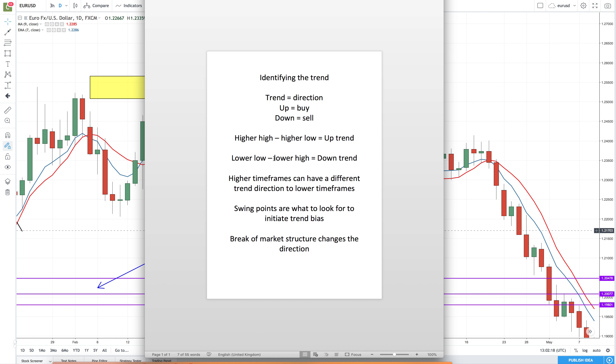
Task: Click the EURUSD symbol search field
Action: coord(31,6)
